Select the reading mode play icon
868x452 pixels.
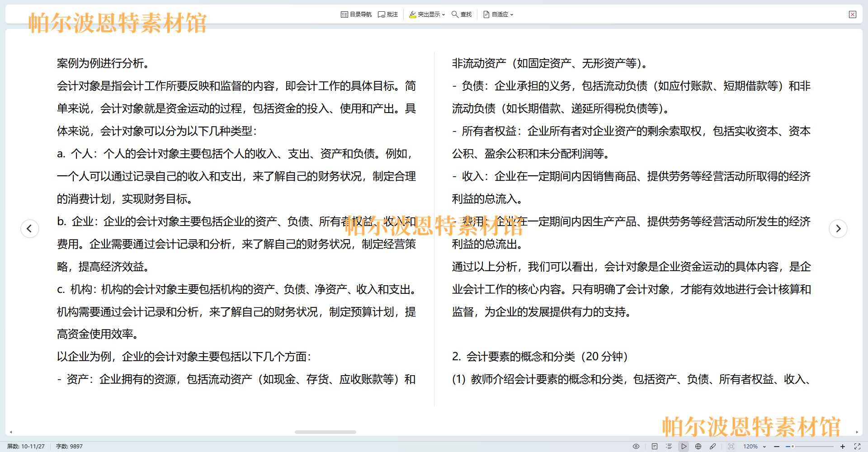pos(684,446)
